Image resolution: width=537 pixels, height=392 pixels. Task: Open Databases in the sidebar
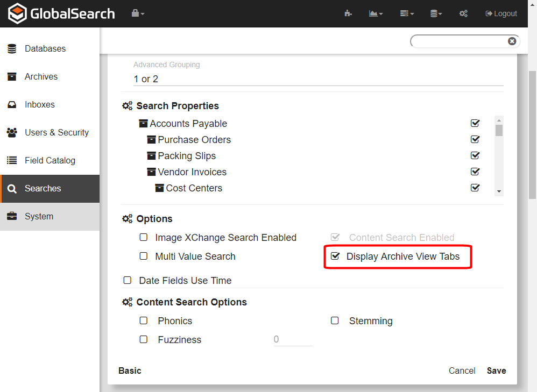point(45,48)
